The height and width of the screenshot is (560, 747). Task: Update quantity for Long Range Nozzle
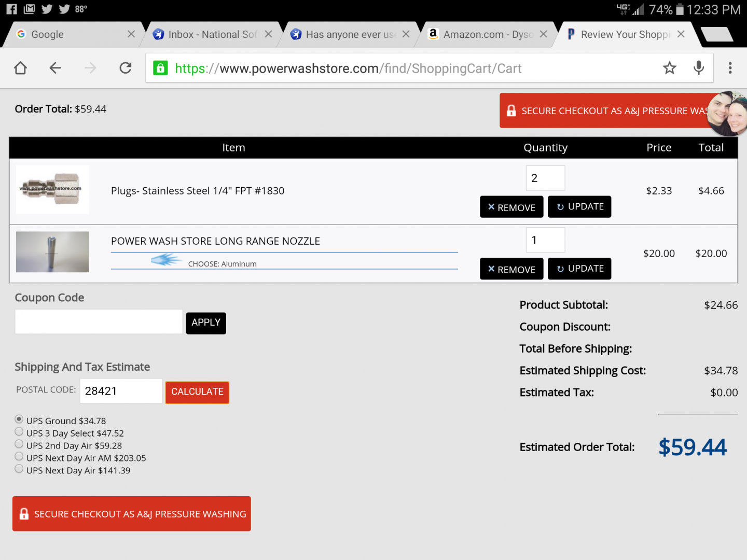(x=579, y=269)
